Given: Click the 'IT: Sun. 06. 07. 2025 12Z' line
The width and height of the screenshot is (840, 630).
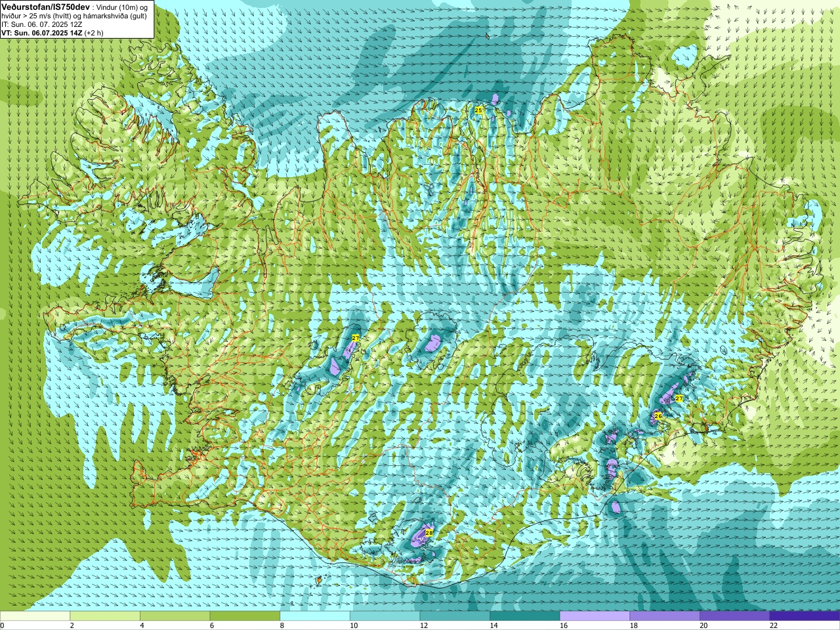Looking at the screenshot, I should tap(41, 24).
